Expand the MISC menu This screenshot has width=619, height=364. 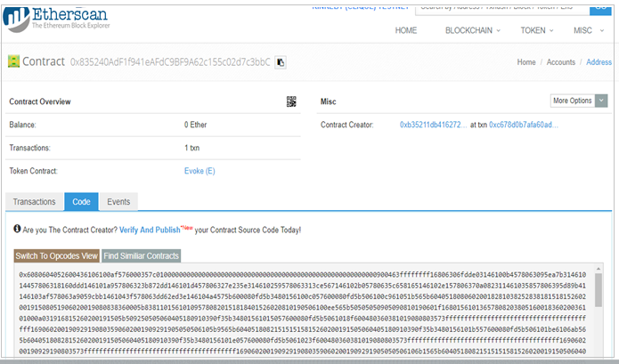tap(589, 30)
